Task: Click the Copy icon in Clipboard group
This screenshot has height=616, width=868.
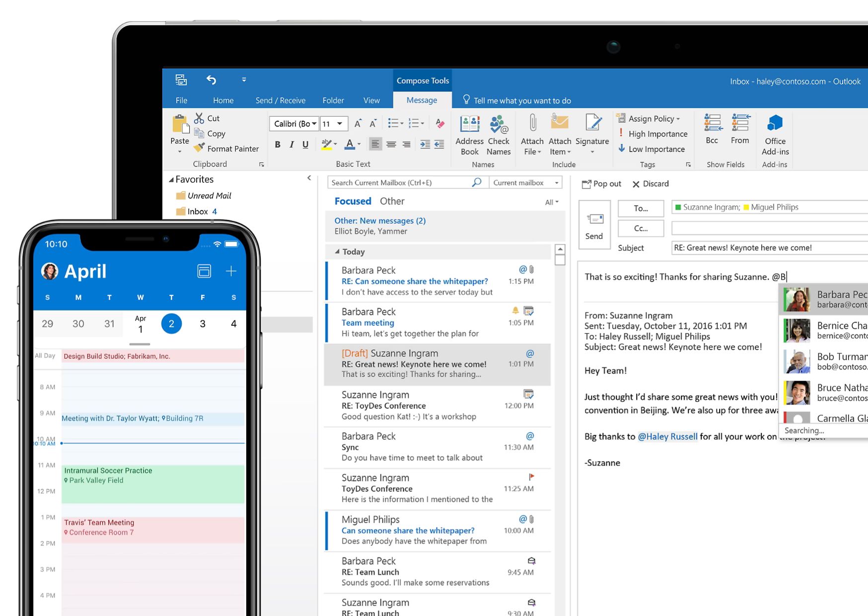Action: point(199,133)
